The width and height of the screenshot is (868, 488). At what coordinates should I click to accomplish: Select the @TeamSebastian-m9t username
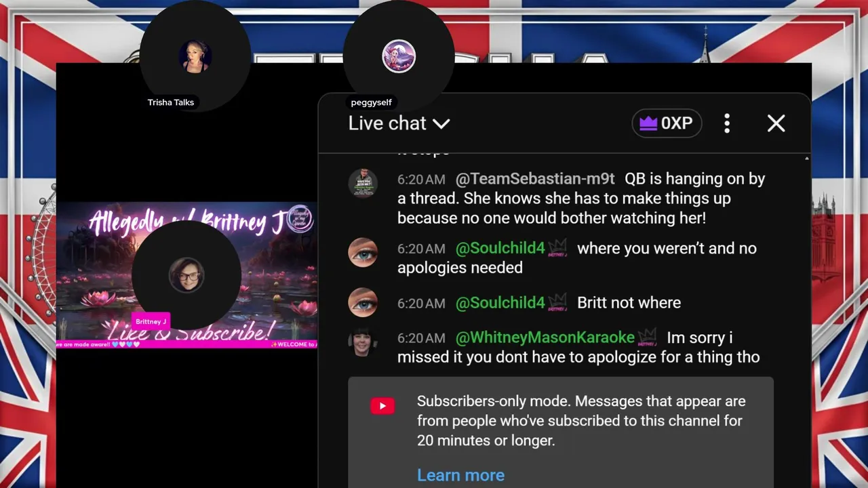[x=535, y=179]
